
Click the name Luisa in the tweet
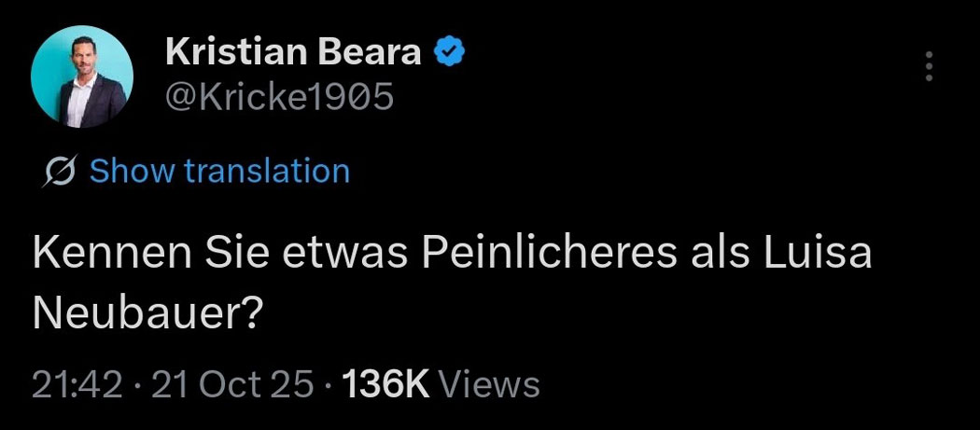[x=818, y=256]
